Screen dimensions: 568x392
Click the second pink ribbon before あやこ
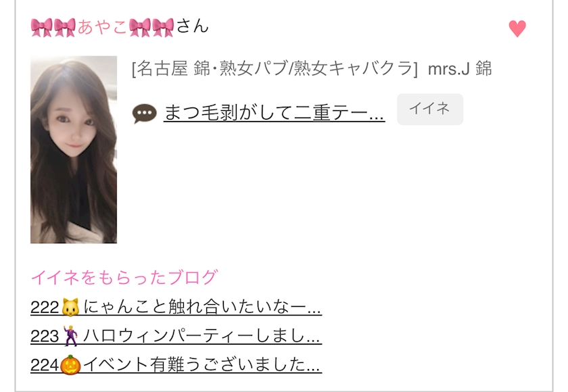coord(65,28)
